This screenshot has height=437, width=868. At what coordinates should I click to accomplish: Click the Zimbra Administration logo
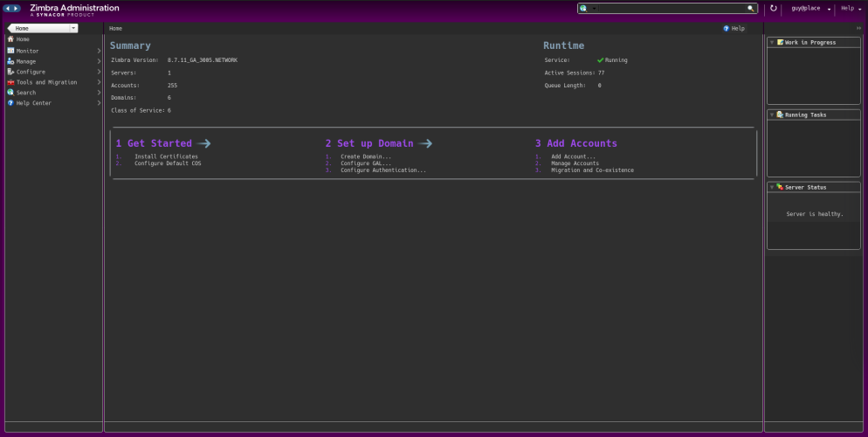pos(74,10)
